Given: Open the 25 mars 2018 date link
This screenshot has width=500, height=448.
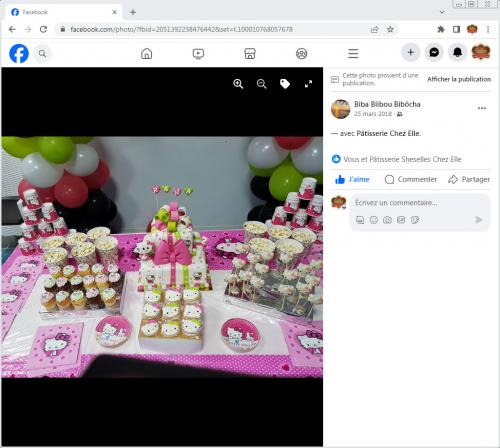Looking at the screenshot, I should [x=373, y=114].
